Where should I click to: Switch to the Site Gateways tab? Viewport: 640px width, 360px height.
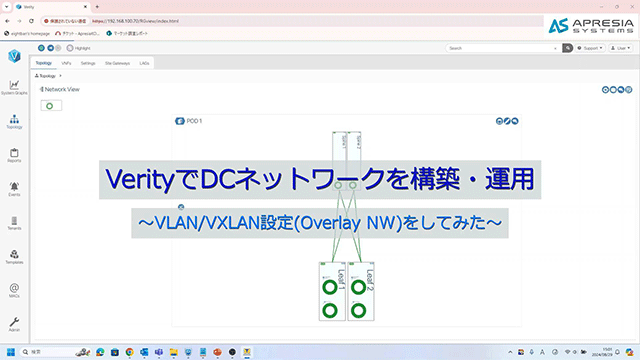118,63
